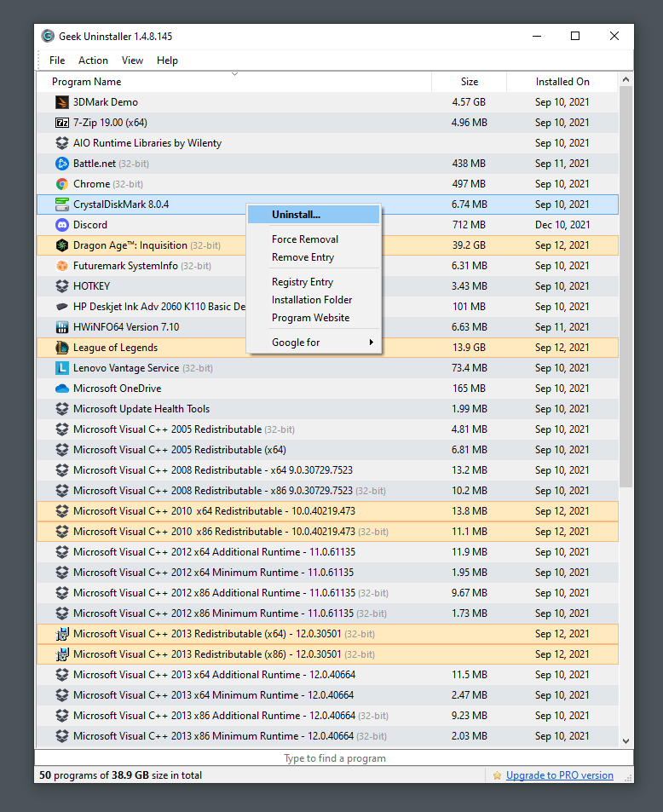Click the Upgrade to PRO version link

pyautogui.click(x=559, y=775)
